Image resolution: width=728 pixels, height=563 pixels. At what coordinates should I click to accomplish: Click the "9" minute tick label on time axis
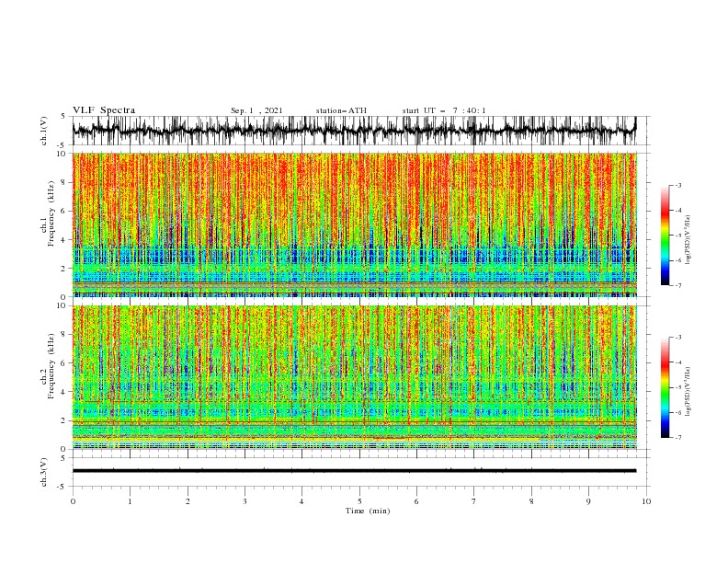point(588,501)
